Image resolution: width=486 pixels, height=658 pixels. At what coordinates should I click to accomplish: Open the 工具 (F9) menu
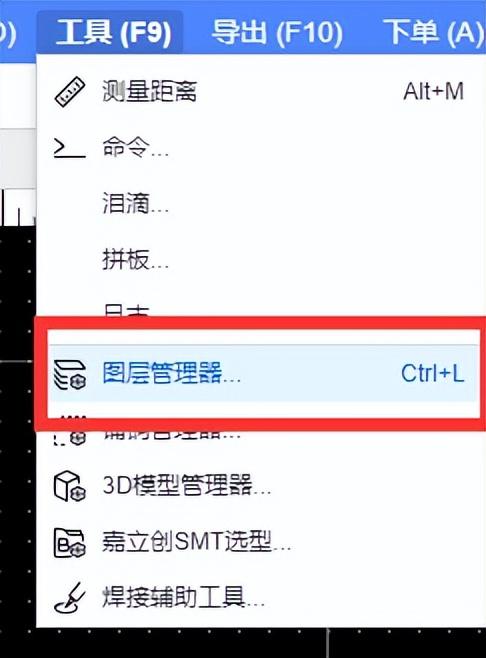pyautogui.click(x=113, y=32)
